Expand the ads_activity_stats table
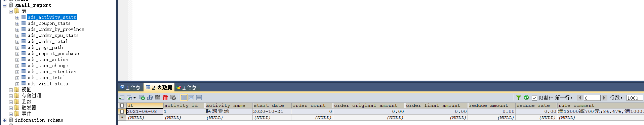 pos(17,17)
